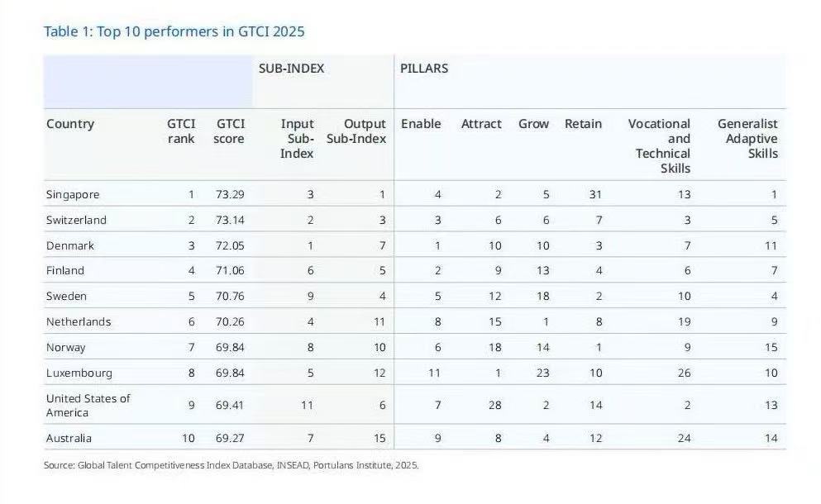Click Switzerland's GTCI score 73.14
Image resolution: width=821 pixels, height=504 pixels.
[229, 221]
